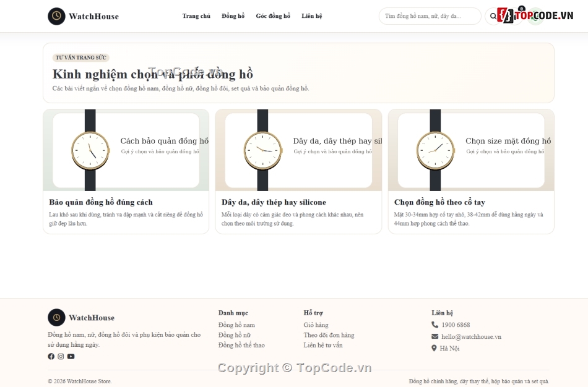Open article Dây da, dây thép hay silicone
The image size is (588, 387).
[x=274, y=202]
